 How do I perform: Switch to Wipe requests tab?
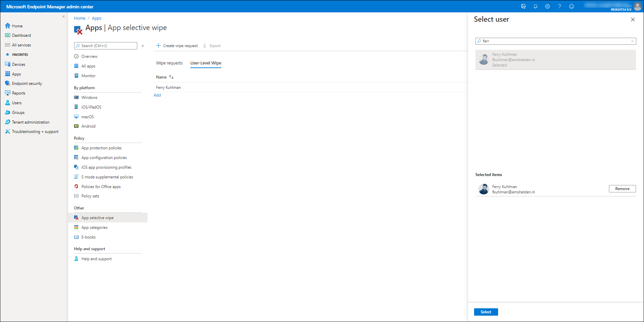tap(169, 63)
